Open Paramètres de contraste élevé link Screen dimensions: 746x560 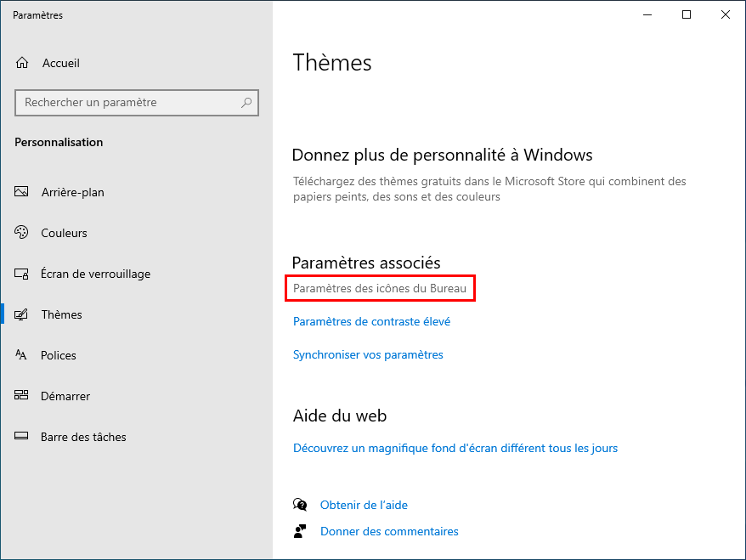click(371, 321)
